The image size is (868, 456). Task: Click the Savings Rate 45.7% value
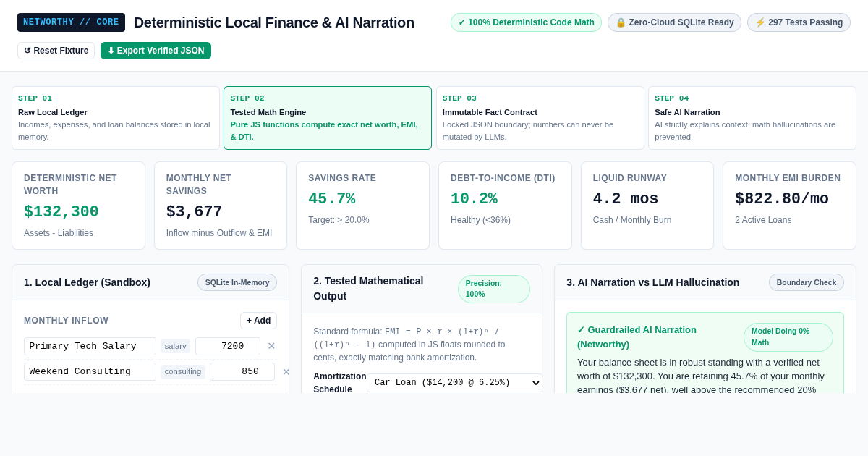click(332, 199)
